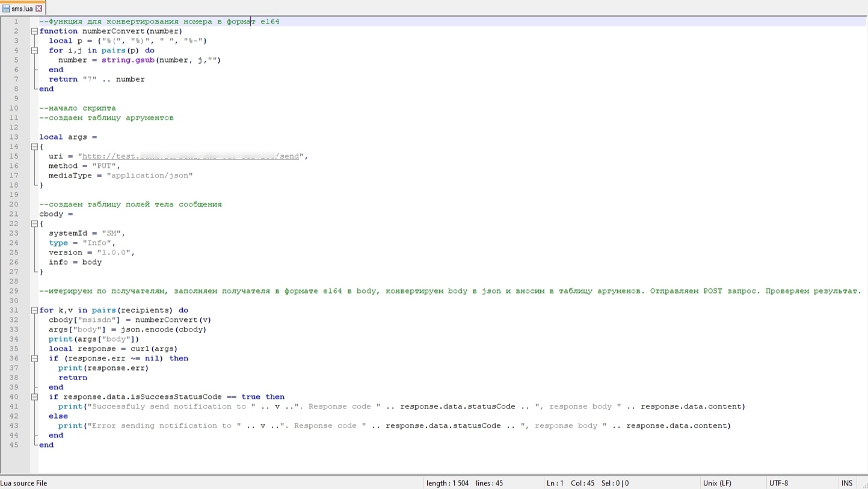Click the 'Col : 45' status field
The height and width of the screenshot is (489, 868).
[582, 483]
